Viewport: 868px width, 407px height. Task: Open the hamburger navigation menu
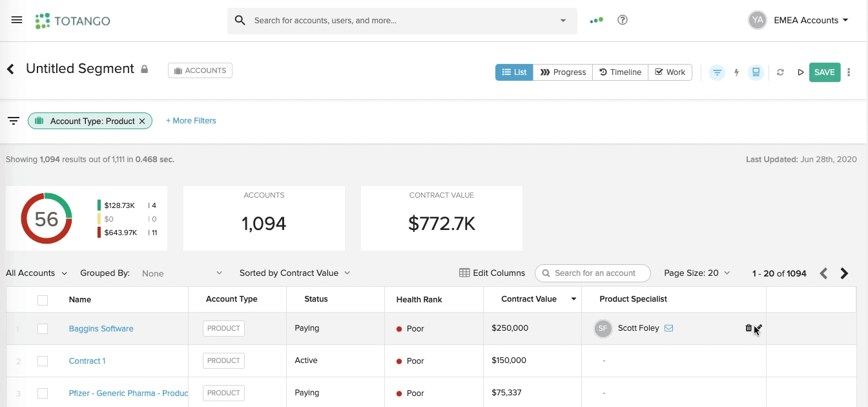[17, 19]
